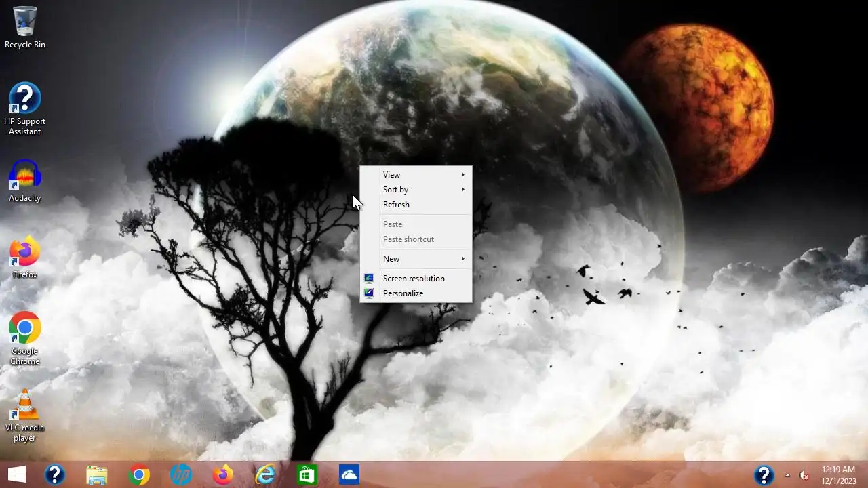Viewport: 868px width, 488px height.
Task: Expand the View submenu arrow
Action: tap(463, 175)
